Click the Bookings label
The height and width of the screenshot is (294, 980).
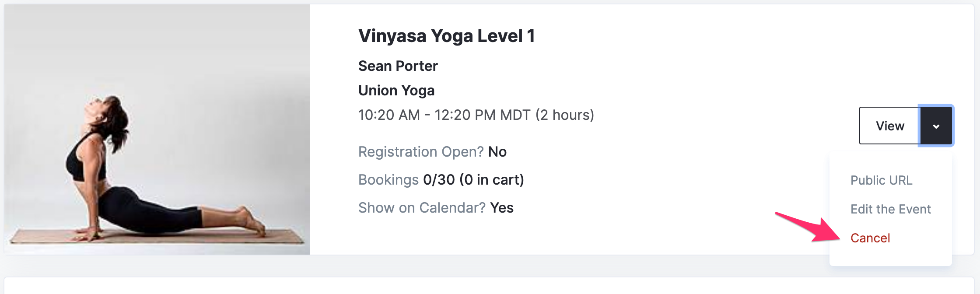coord(388,180)
